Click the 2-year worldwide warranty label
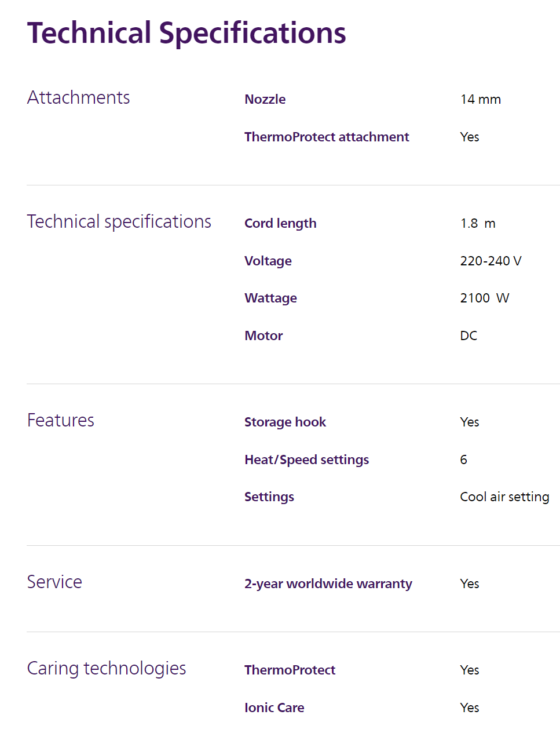Image resolution: width=560 pixels, height=733 pixels. [328, 584]
